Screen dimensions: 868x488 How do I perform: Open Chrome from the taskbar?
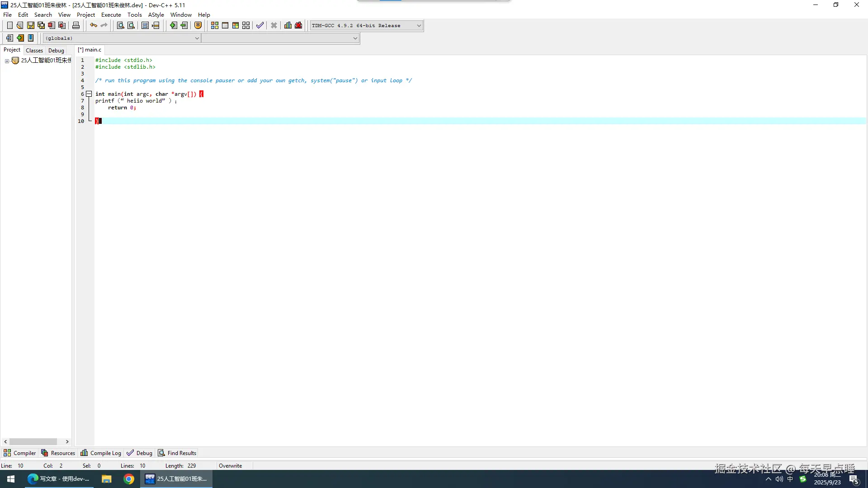[129, 479]
